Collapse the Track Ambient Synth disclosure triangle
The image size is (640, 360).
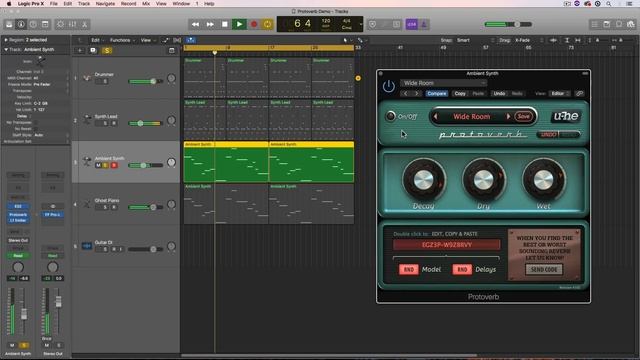coord(6,49)
